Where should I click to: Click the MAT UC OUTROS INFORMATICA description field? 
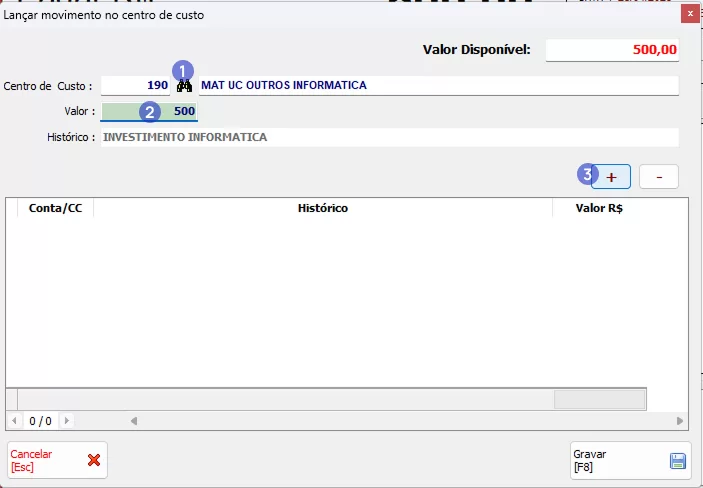point(438,86)
